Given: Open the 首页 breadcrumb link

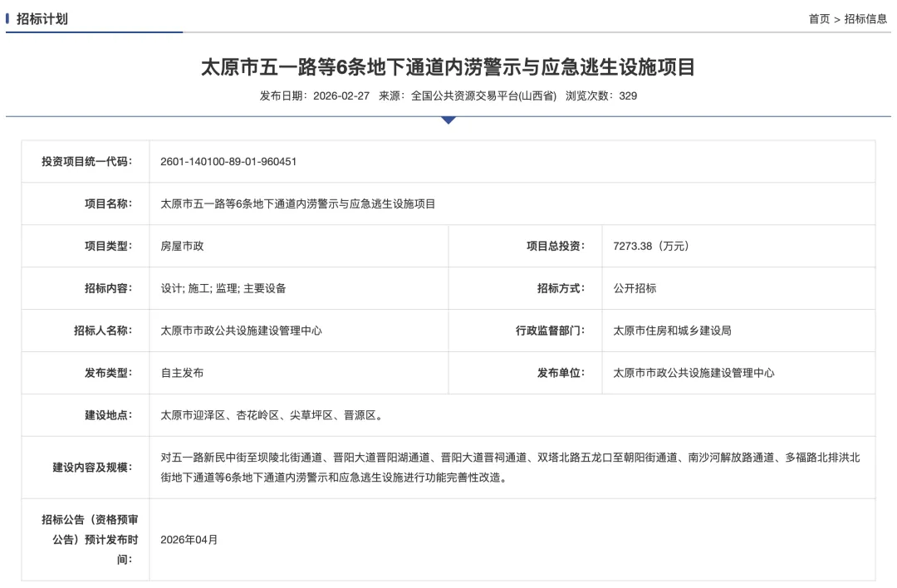Looking at the screenshot, I should pyautogui.click(x=819, y=19).
